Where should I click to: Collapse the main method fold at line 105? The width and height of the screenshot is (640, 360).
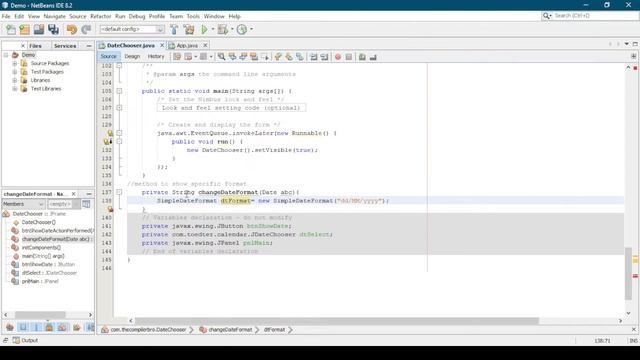pyautogui.click(x=119, y=91)
